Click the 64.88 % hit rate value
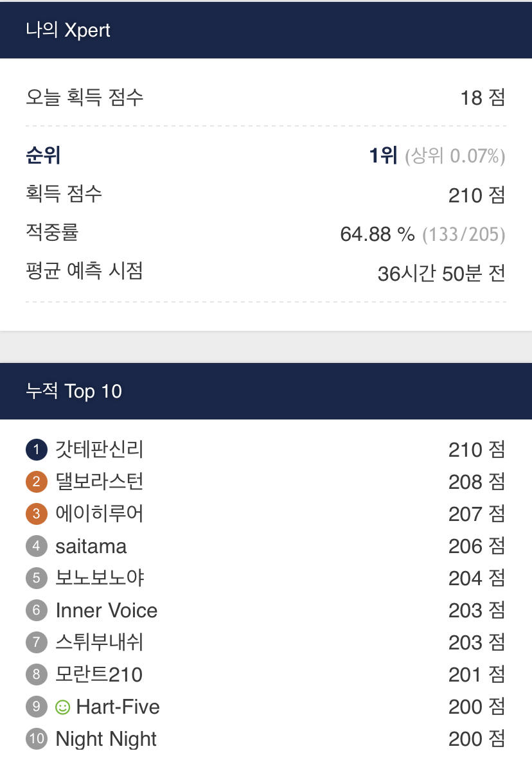Screen dimensions: 532x776 (x=377, y=234)
